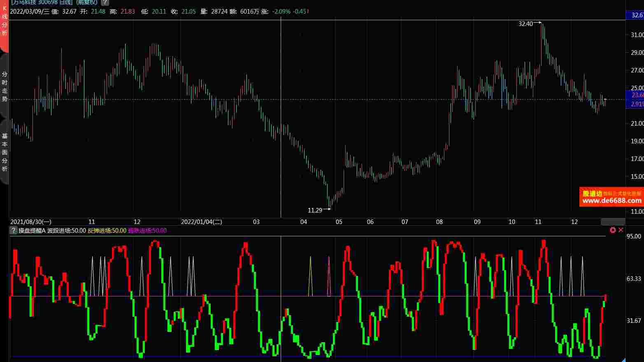Click the 收: 21.05 close price value

click(x=184, y=12)
